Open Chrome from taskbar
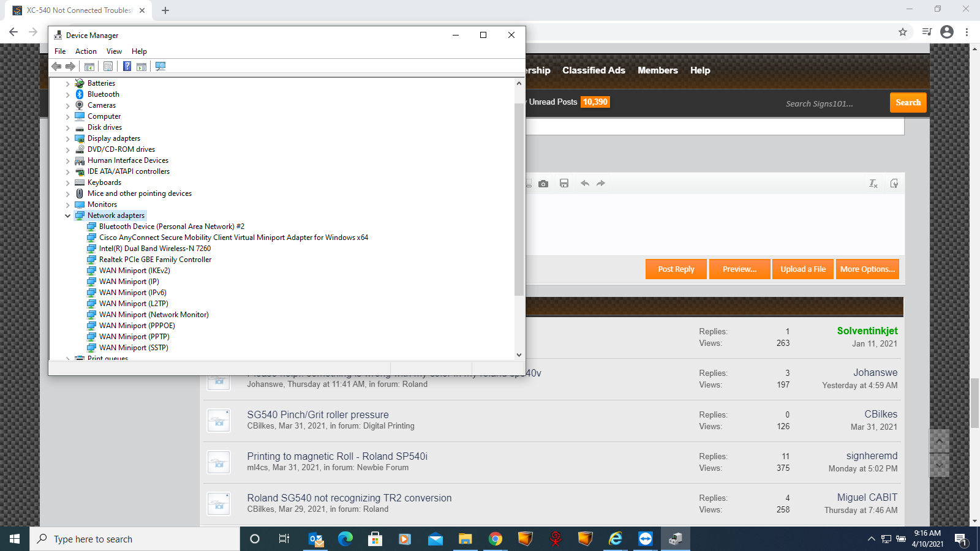 pyautogui.click(x=496, y=539)
